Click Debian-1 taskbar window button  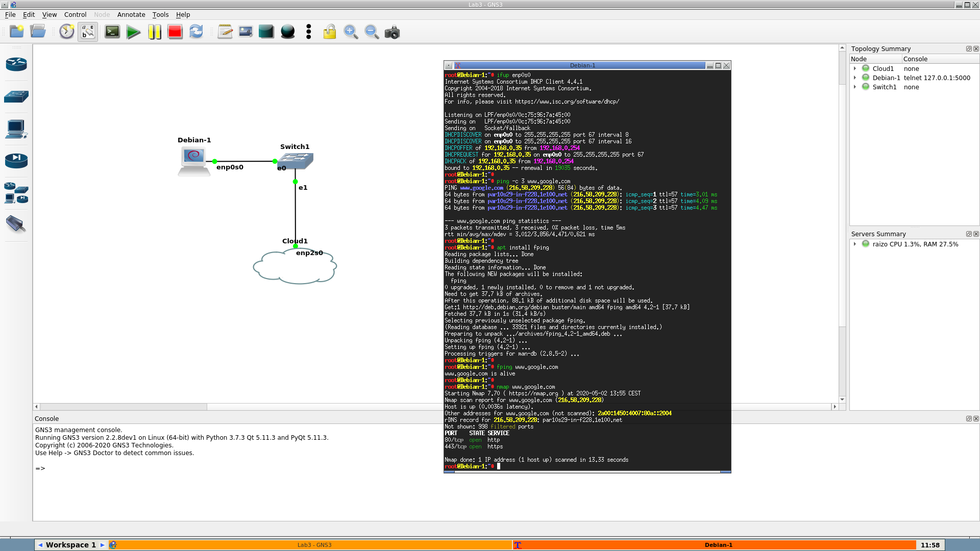(x=718, y=545)
